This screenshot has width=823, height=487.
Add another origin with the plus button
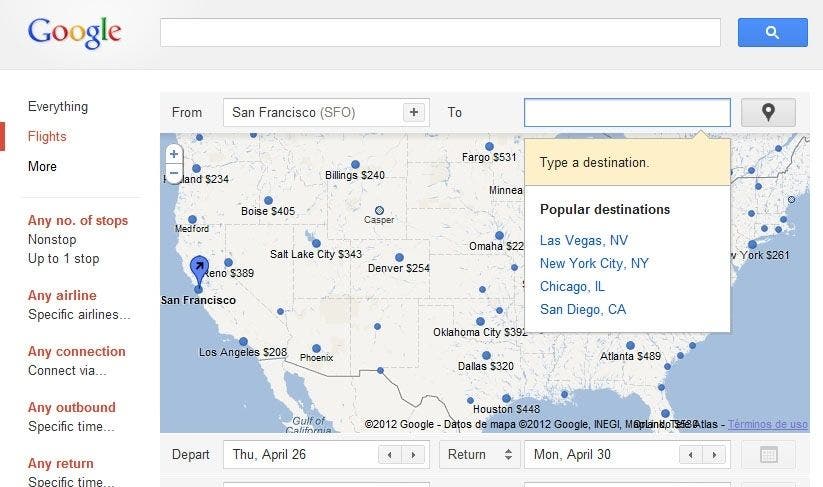[414, 112]
